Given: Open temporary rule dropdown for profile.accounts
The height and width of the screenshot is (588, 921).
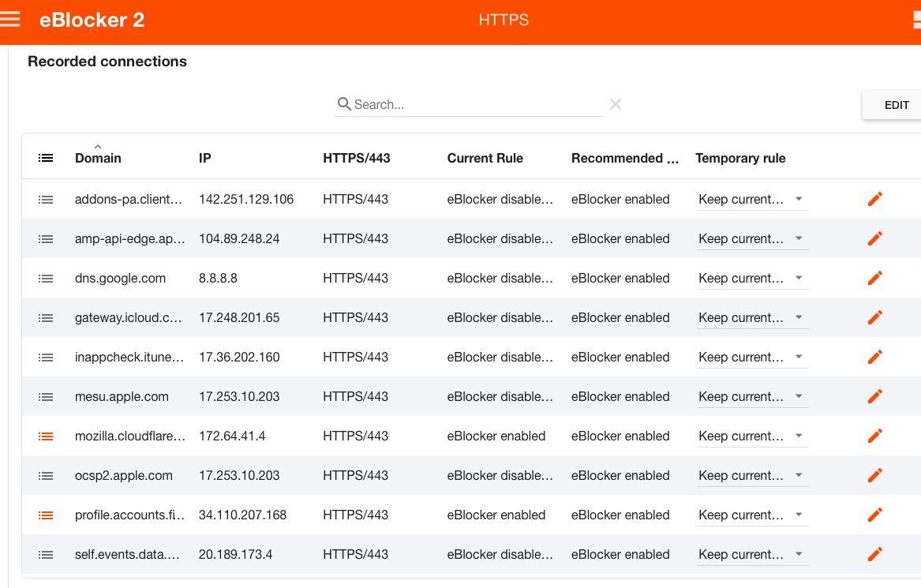Looking at the screenshot, I should tap(752, 515).
